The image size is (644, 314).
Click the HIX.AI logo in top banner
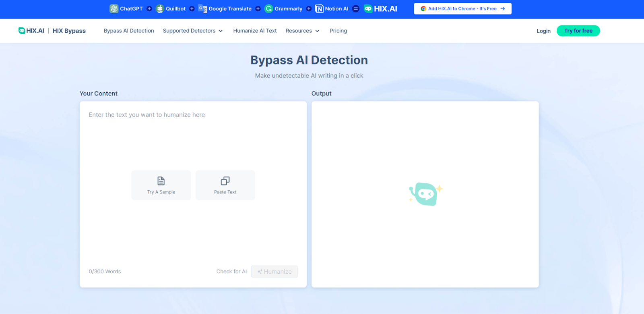pyautogui.click(x=380, y=8)
